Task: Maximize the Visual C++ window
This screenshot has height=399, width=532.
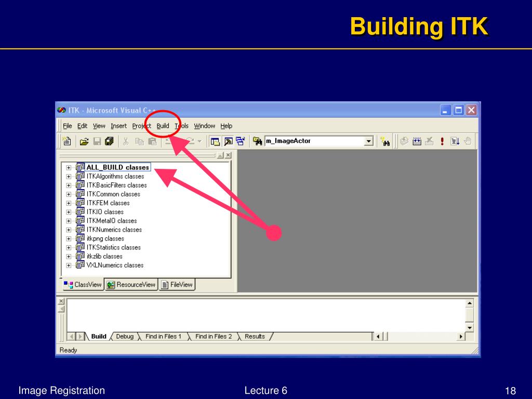Action: click(x=458, y=110)
